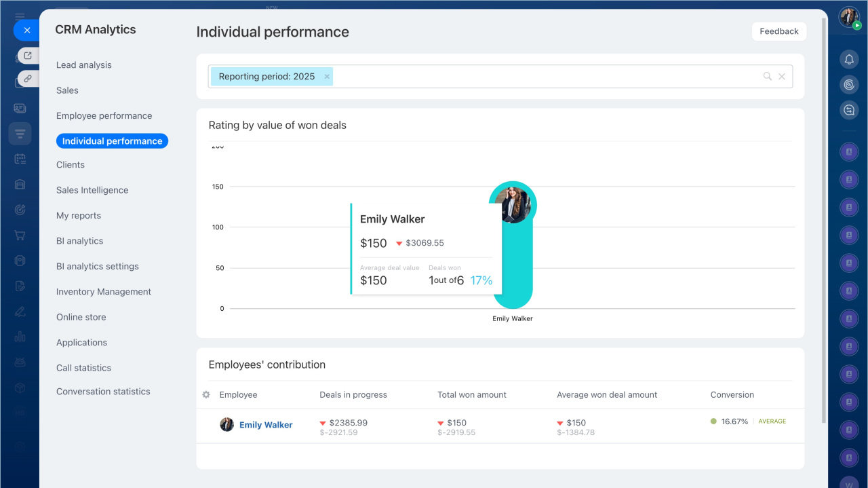Click the Feedback button

[x=778, y=31]
